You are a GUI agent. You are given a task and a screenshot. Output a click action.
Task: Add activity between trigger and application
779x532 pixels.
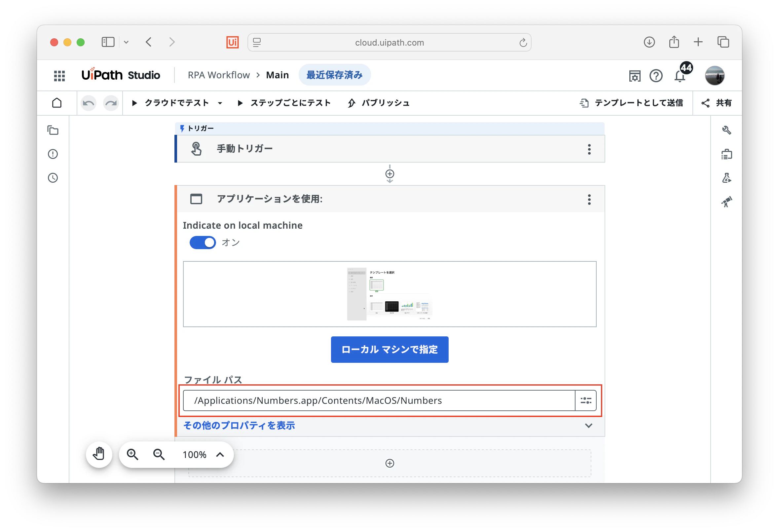point(389,174)
